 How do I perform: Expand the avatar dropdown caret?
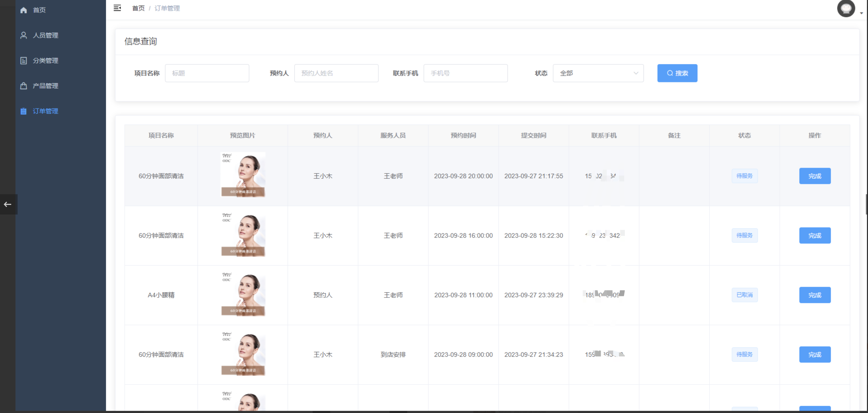861,14
